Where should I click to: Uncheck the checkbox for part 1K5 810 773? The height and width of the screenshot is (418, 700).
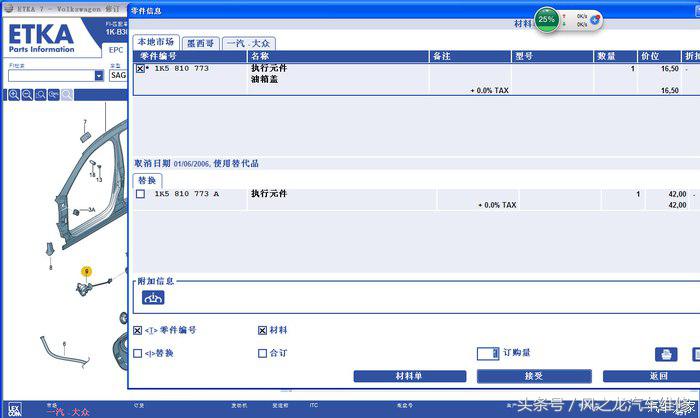click(x=140, y=69)
